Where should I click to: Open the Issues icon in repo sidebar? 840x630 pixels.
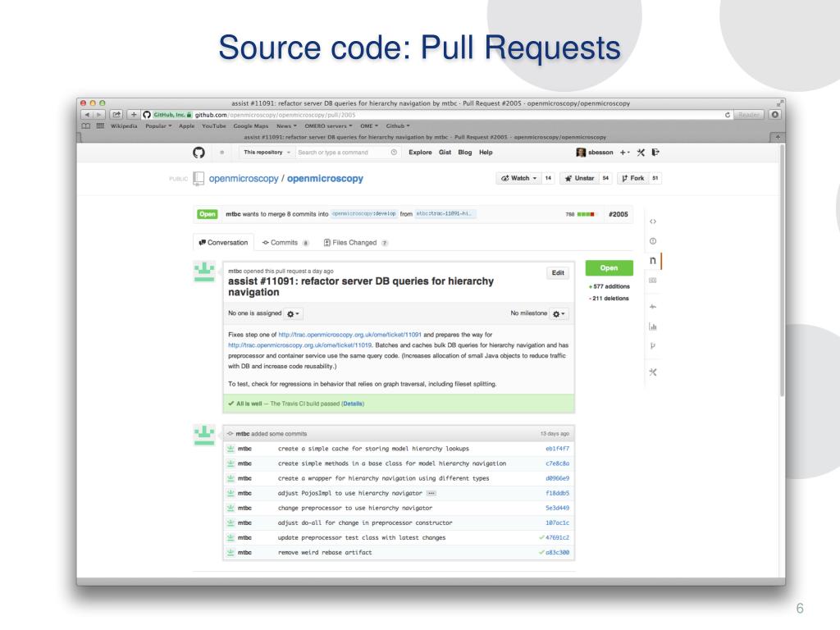pos(652,241)
